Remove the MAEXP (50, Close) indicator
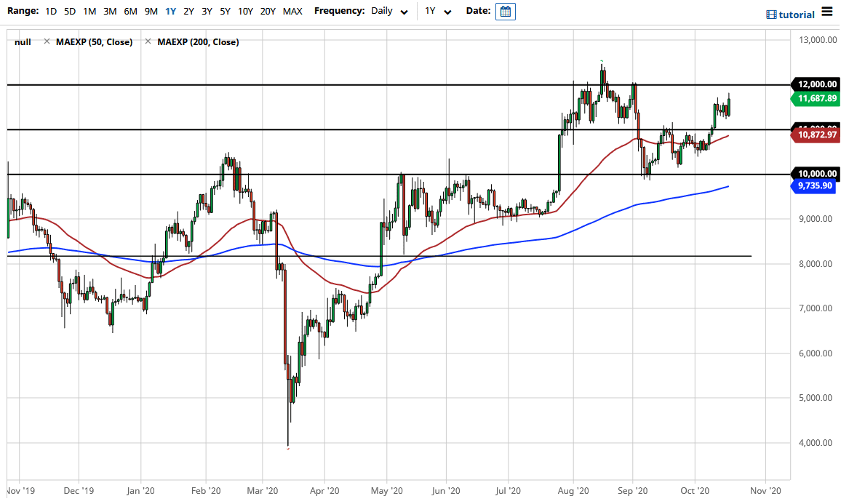The image size is (841, 504). coord(47,41)
